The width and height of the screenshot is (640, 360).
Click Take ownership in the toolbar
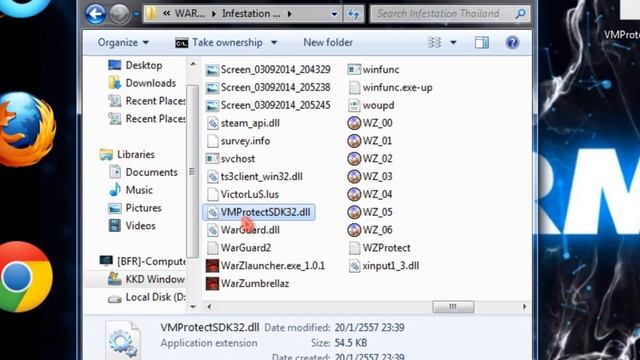pyautogui.click(x=219, y=42)
